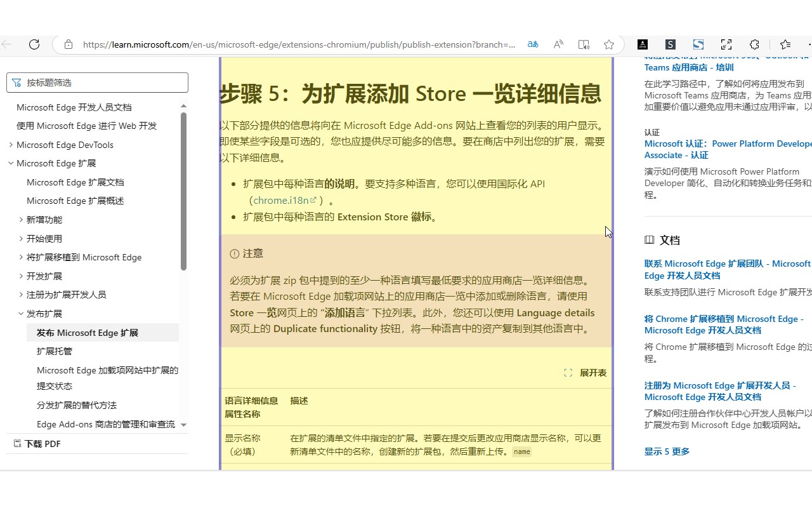Click the external link icon after chrome.i18n
Screen dimensions: 812x508
pos(313,200)
